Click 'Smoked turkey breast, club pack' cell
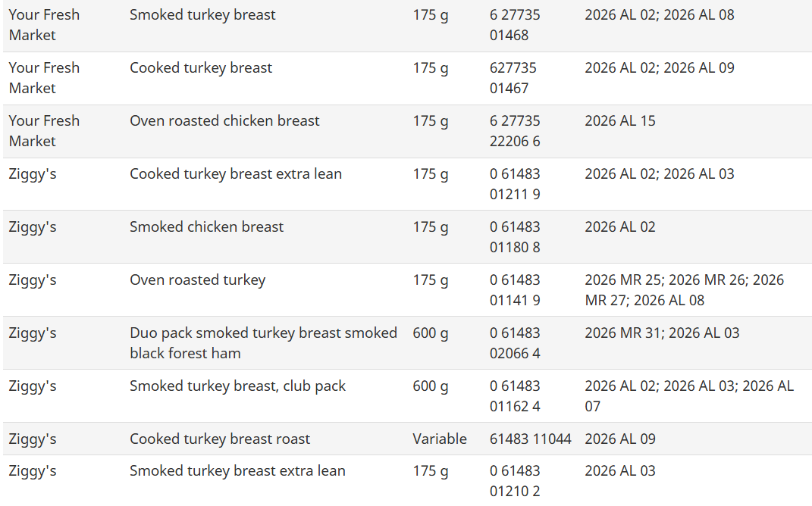 [x=237, y=386]
